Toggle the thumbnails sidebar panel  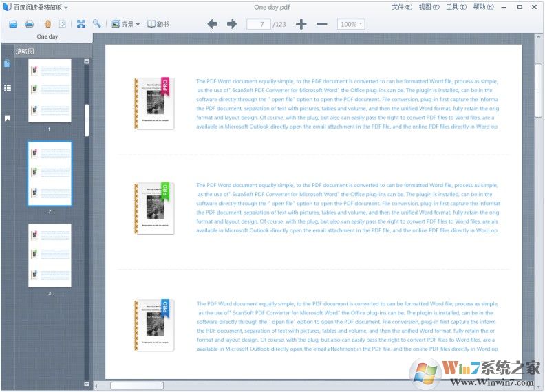click(8, 64)
